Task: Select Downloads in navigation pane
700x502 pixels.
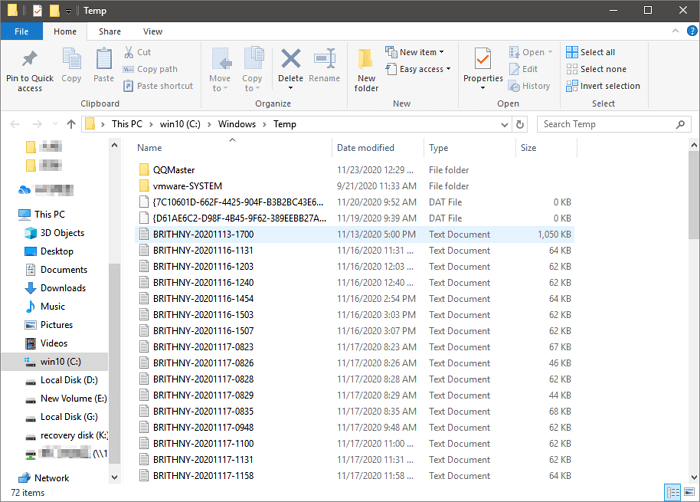Action: point(63,288)
